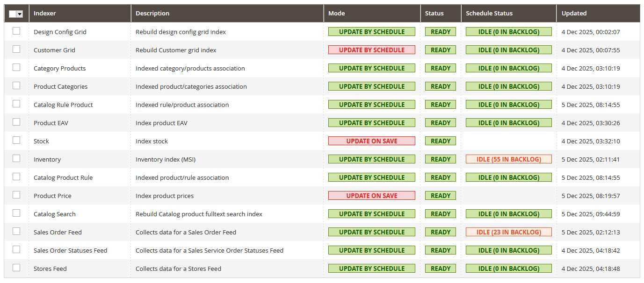The height and width of the screenshot is (283, 644).
Task: Click the Stock row's Update on Save badge
Action: pos(371,141)
